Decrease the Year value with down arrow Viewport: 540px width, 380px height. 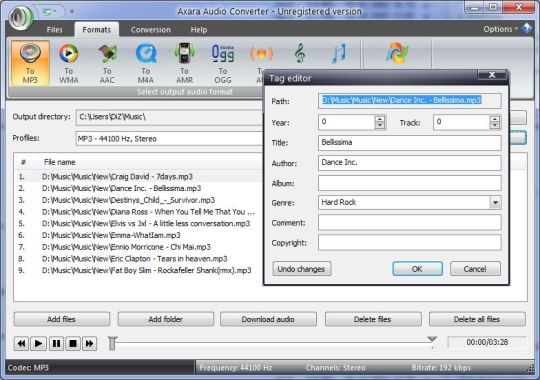[x=380, y=125]
